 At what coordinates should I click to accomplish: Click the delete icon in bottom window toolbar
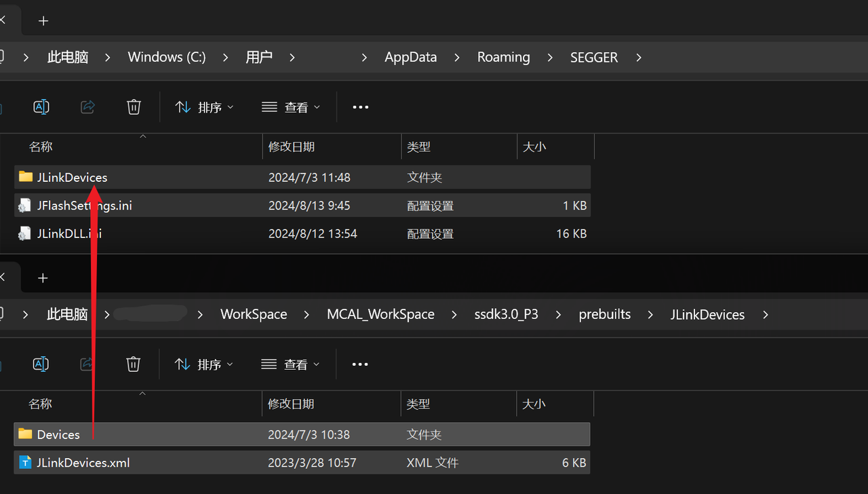point(133,364)
